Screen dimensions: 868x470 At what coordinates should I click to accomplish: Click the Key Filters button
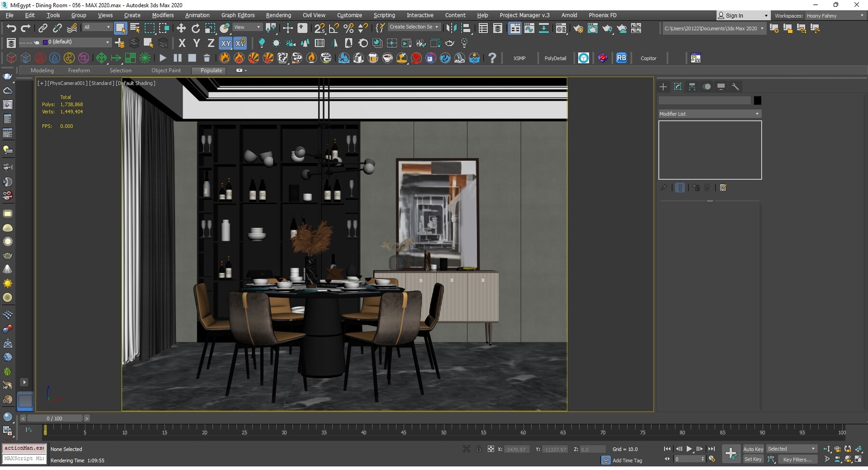(798, 459)
